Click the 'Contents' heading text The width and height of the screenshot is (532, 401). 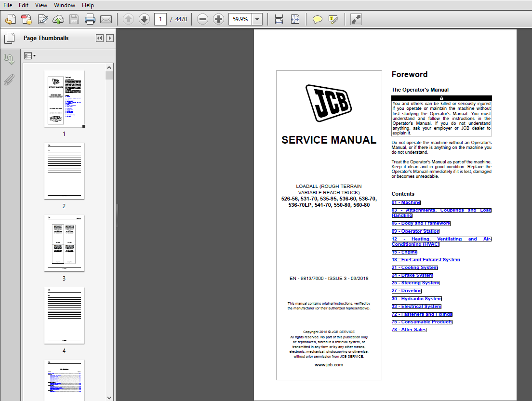[x=403, y=194]
